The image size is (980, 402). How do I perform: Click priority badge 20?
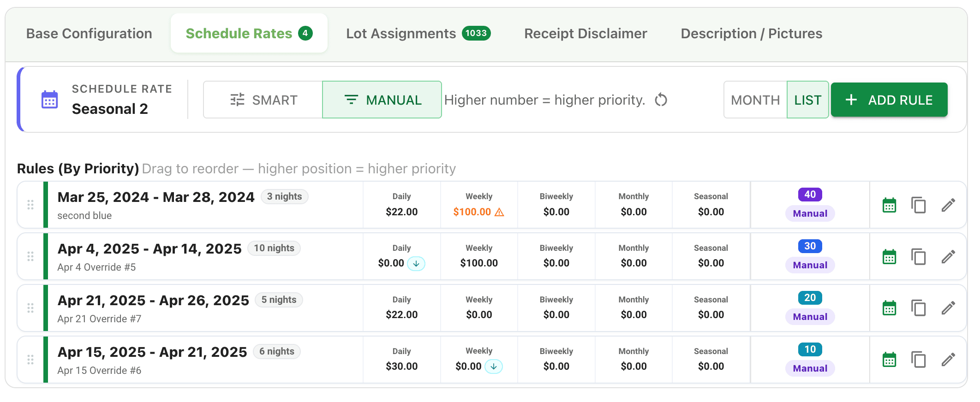(x=810, y=298)
